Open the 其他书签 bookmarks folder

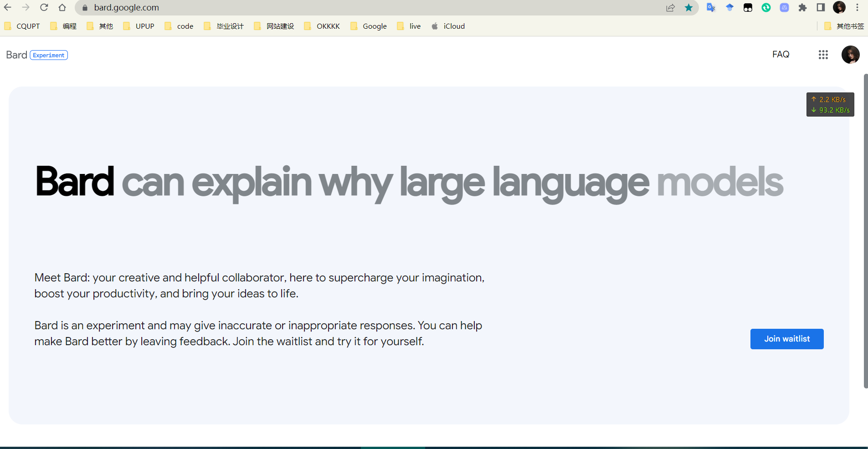[844, 26]
